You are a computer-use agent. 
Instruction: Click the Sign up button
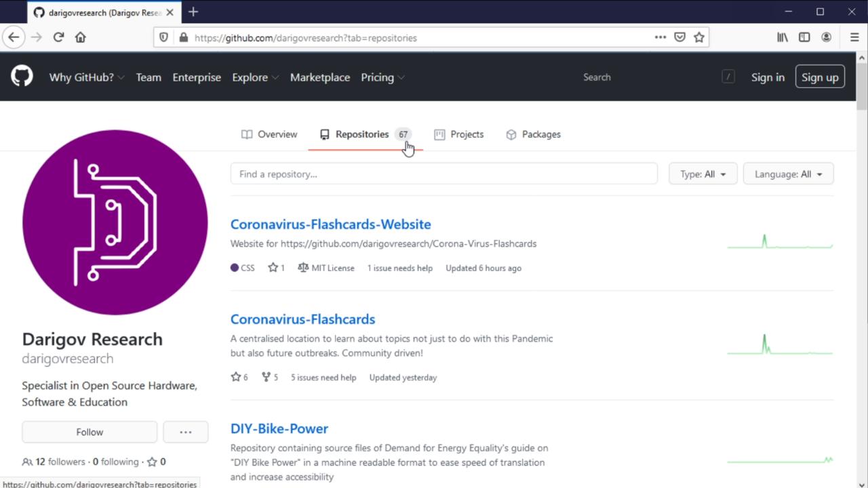pos(820,77)
